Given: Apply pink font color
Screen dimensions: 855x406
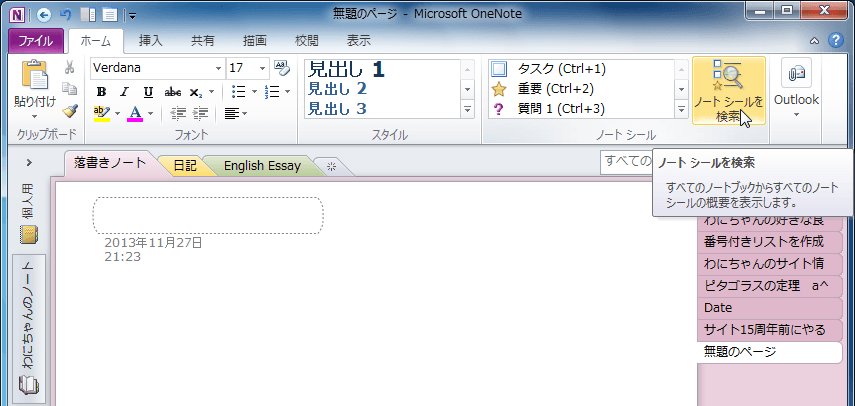Looking at the screenshot, I should [x=135, y=113].
